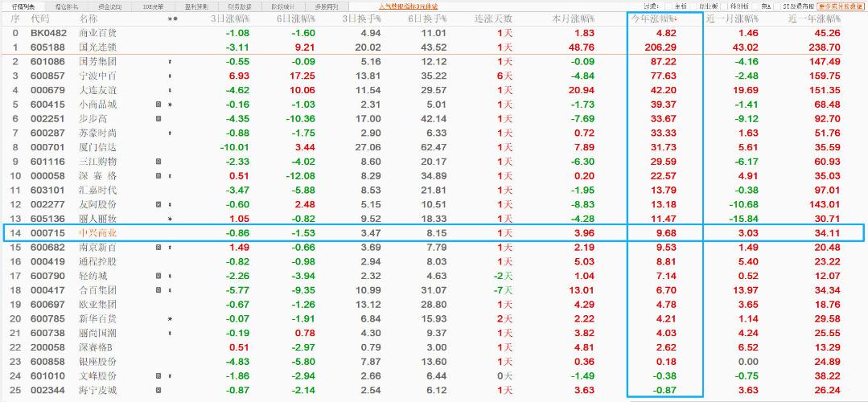Click the star marker in 新华百货 row

coord(170,319)
